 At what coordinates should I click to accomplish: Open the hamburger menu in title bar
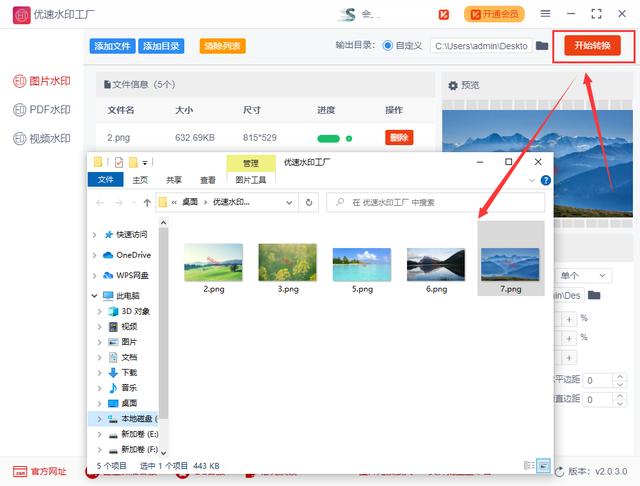(545, 14)
